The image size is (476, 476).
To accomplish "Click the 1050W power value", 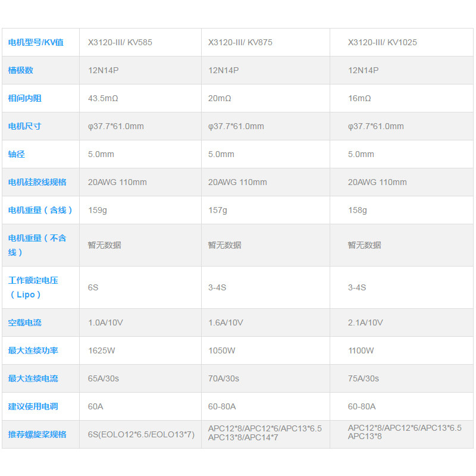I will click(221, 350).
